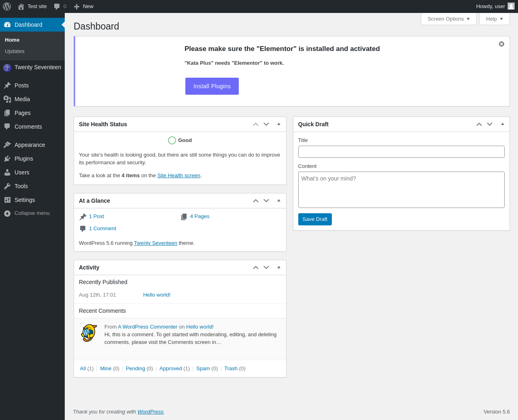Open the Help dropdown tab
Viewport: 518px width, 420px height.
tap(495, 19)
